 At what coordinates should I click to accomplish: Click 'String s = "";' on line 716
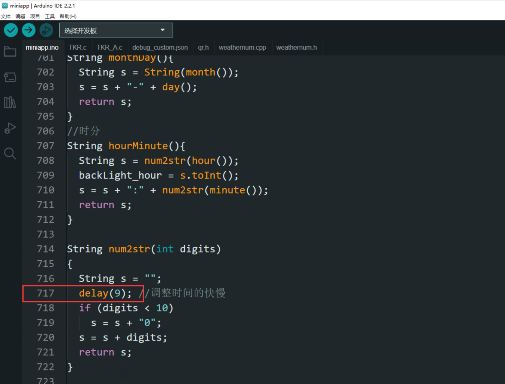coord(120,278)
